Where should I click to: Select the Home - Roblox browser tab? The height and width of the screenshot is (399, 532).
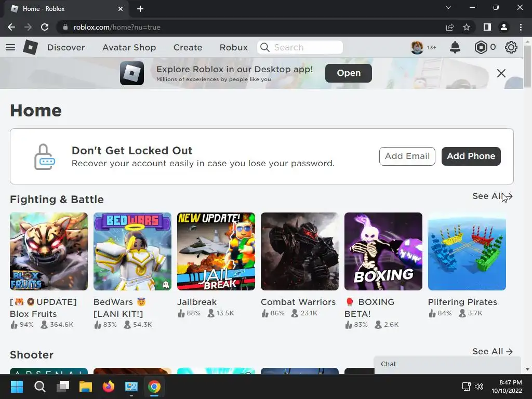pyautogui.click(x=66, y=9)
